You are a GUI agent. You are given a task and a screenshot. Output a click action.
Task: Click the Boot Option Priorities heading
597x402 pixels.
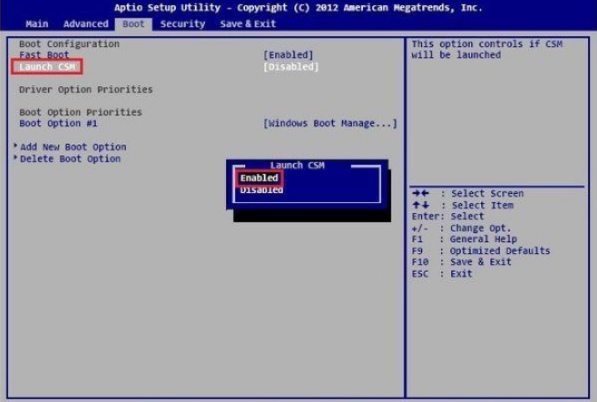pos(80,112)
